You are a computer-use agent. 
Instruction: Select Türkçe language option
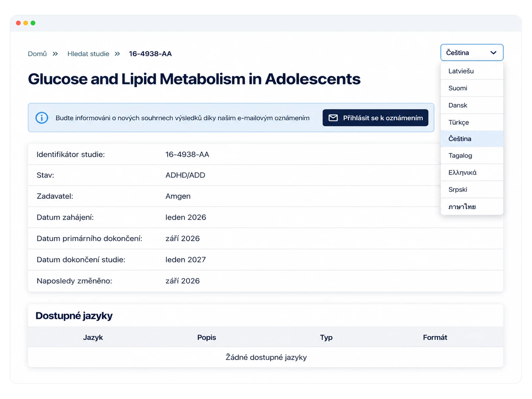472,122
